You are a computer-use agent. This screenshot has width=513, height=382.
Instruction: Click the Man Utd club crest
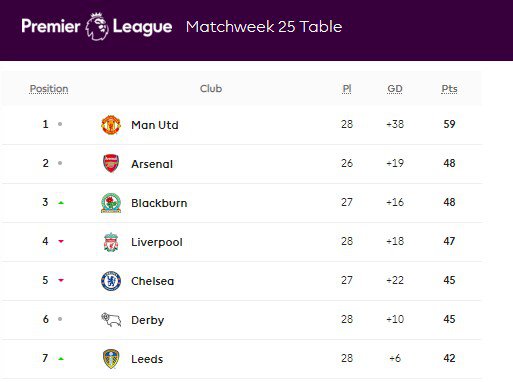pyautogui.click(x=111, y=125)
